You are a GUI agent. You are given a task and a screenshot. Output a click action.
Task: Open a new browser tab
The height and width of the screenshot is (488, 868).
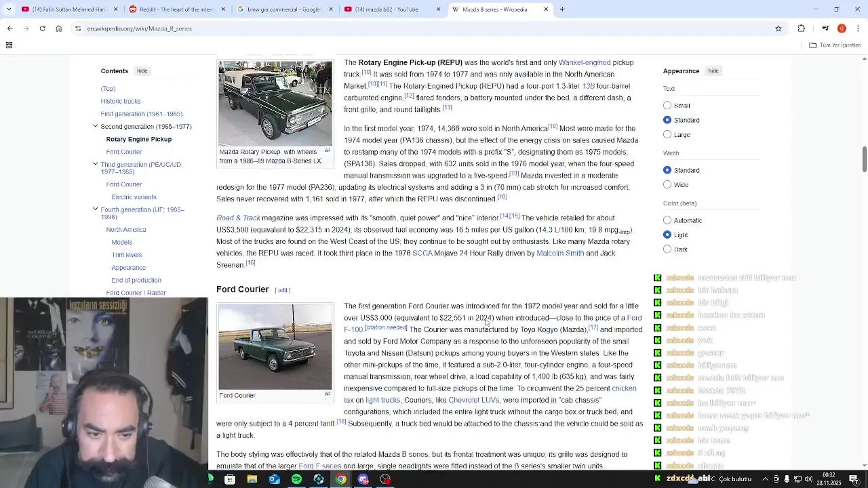coord(562,9)
